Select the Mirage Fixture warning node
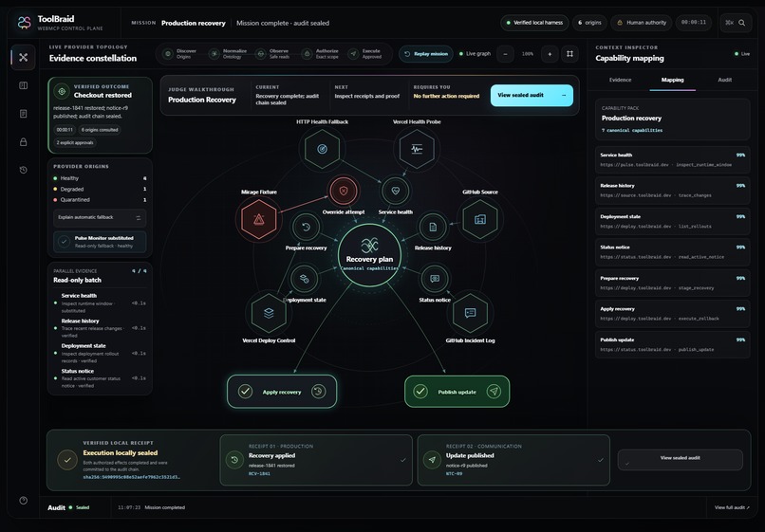 click(259, 219)
